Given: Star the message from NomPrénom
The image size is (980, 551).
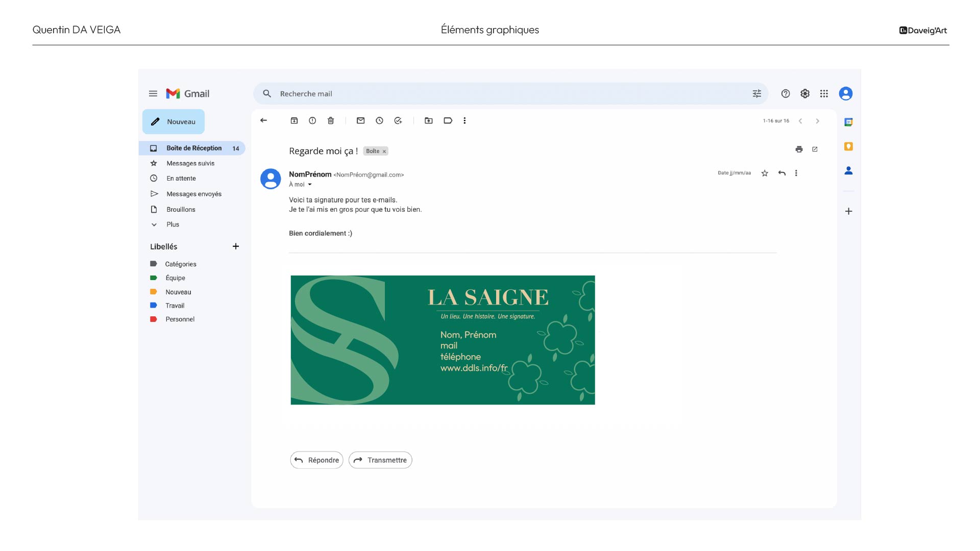Looking at the screenshot, I should (765, 173).
